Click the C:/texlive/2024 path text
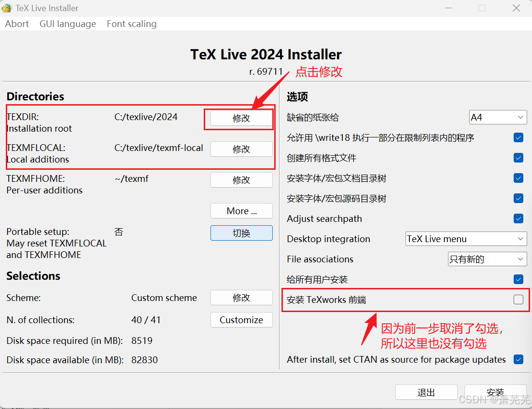 coord(146,117)
